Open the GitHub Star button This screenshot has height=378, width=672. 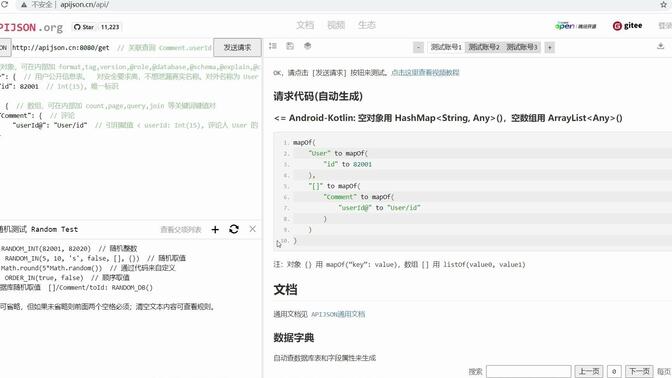(x=84, y=27)
